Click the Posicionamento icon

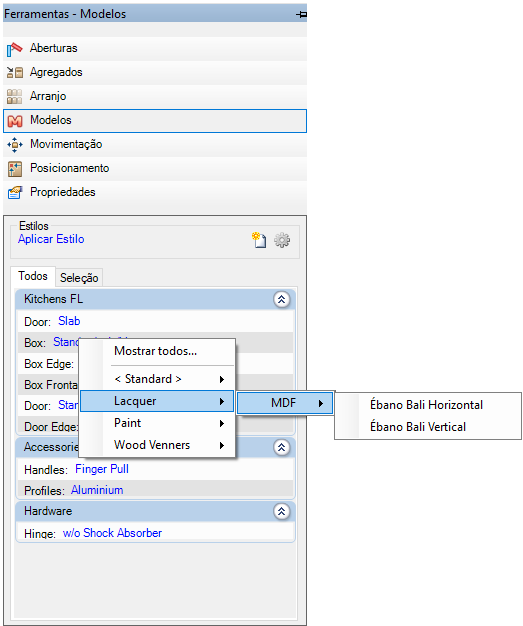coord(15,169)
